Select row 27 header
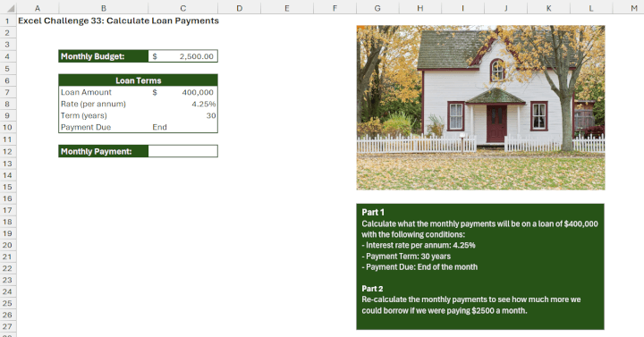644x337 pixels. [8, 326]
